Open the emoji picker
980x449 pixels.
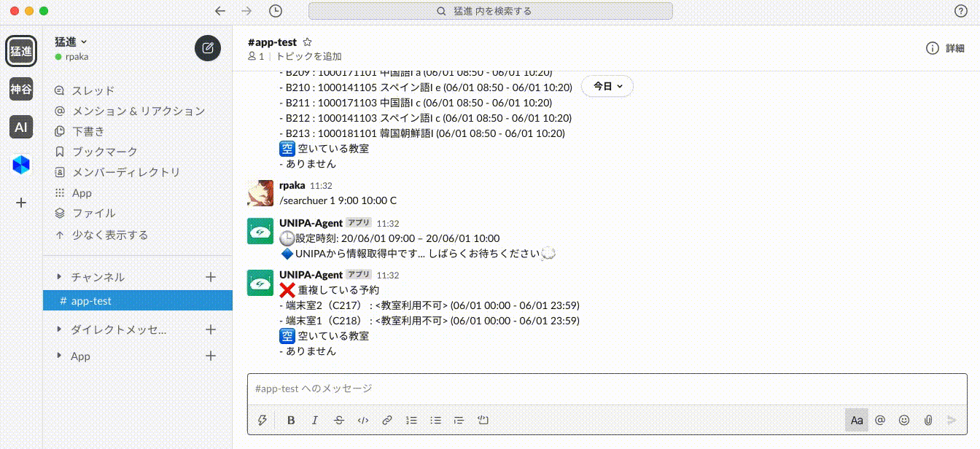point(904,420)
